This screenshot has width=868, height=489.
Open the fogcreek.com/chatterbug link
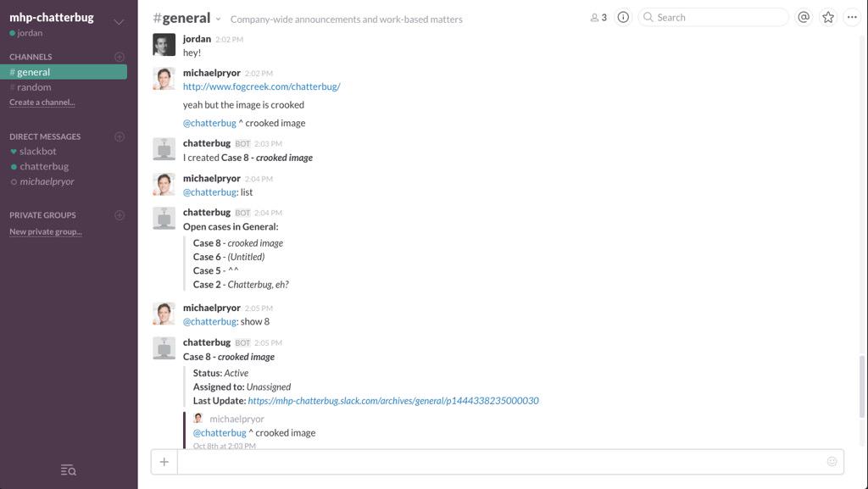(261, 86)
